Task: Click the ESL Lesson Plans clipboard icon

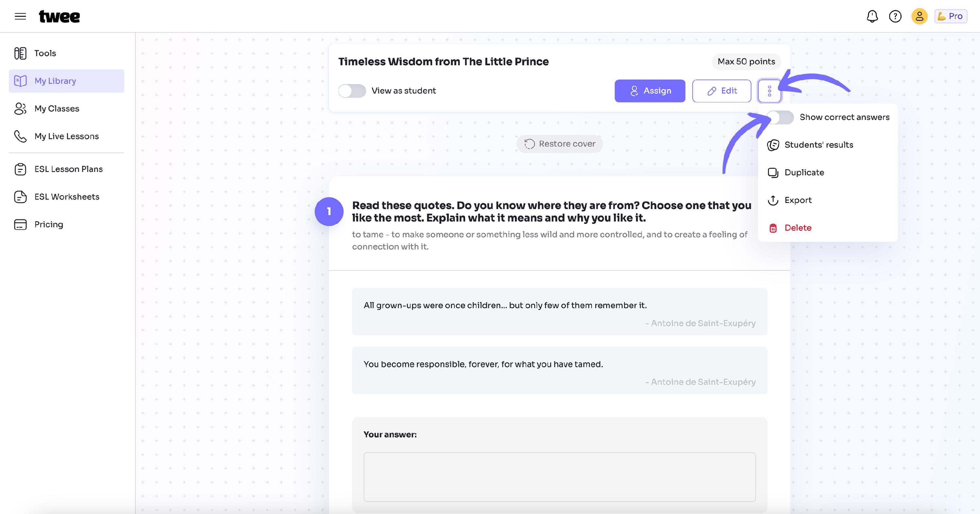Action: [x=20, y=169]
